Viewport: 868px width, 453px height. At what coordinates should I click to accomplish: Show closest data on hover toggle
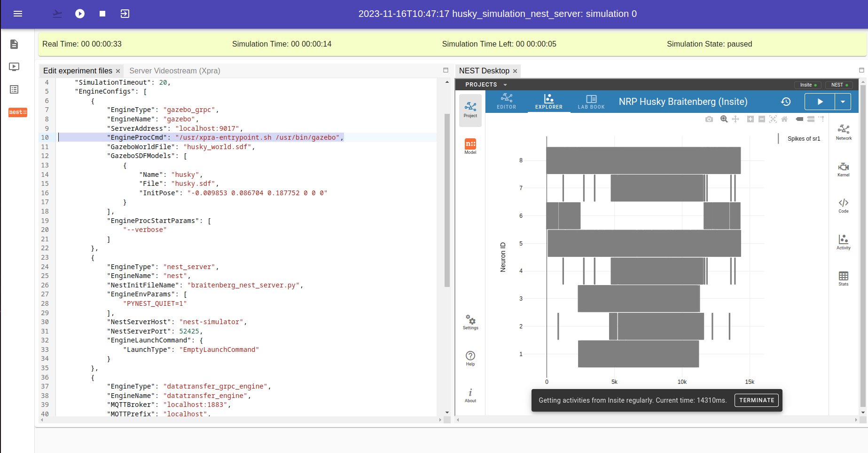point(799,119)
